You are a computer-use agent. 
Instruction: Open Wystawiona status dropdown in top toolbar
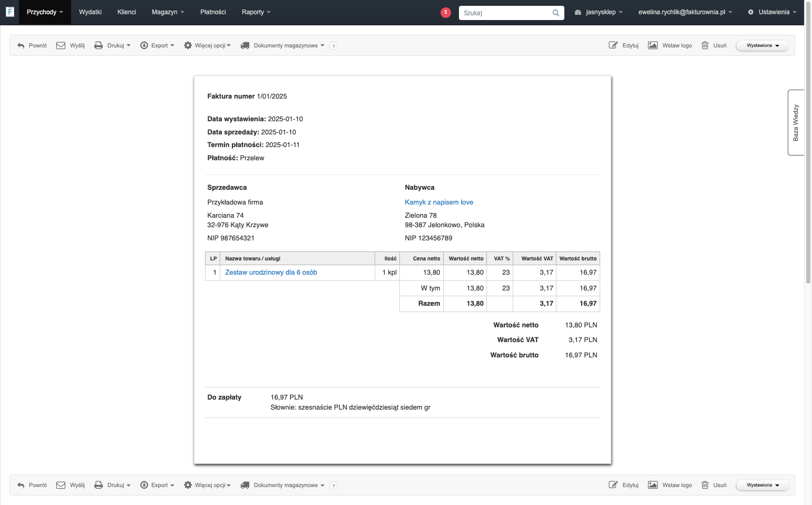tap(762, 45)
